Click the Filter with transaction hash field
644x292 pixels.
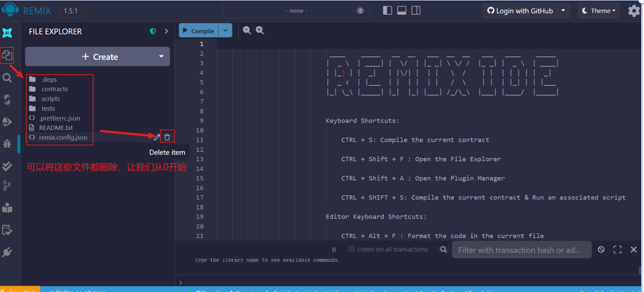[521, 250]
